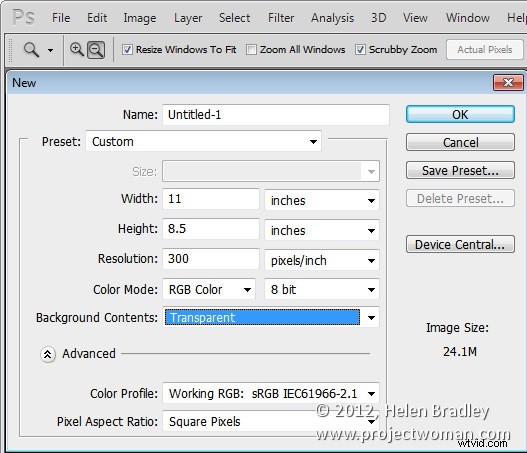The width and height of the screenshot is (527, 453).
Task: Open the Height units dropdown
Action: tap(322, 230)
